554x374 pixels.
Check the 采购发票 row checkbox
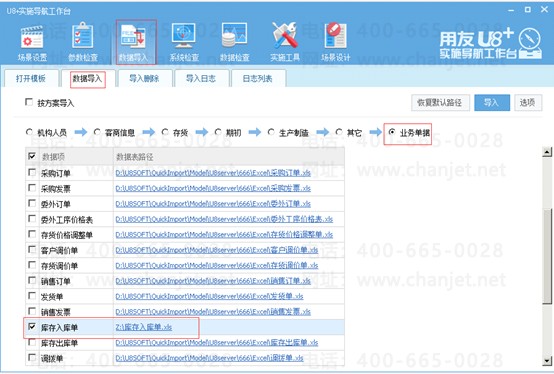(x=32, y=188)
